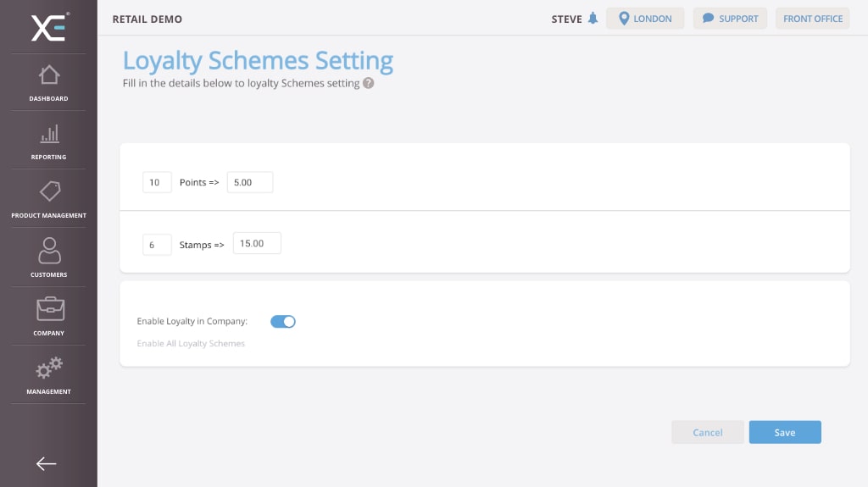Click the Cancel button
Image resolution: width=868 pixels, height=487 pixels.
click(708, 432)
